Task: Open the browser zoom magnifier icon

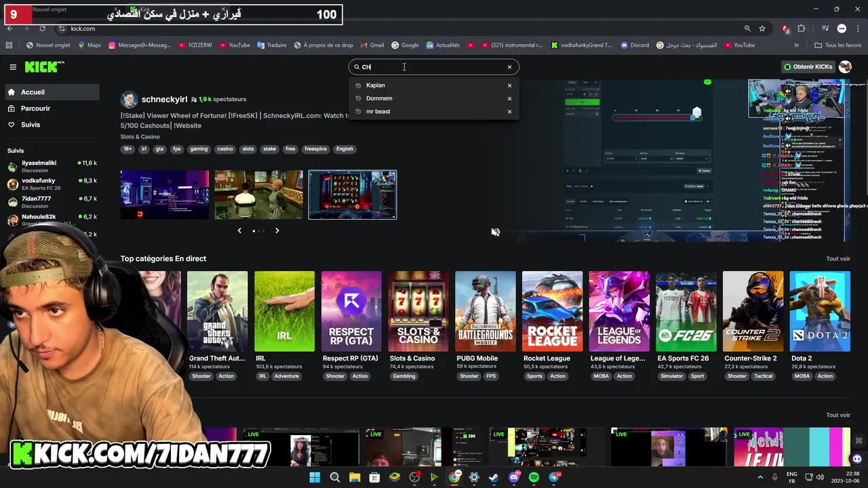Action: (747, 28)
